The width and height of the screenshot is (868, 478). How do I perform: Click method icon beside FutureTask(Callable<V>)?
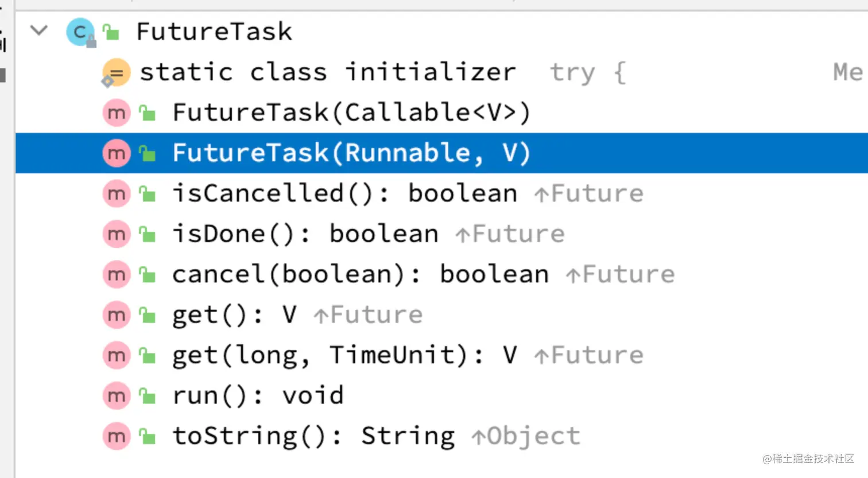(117, 113)
